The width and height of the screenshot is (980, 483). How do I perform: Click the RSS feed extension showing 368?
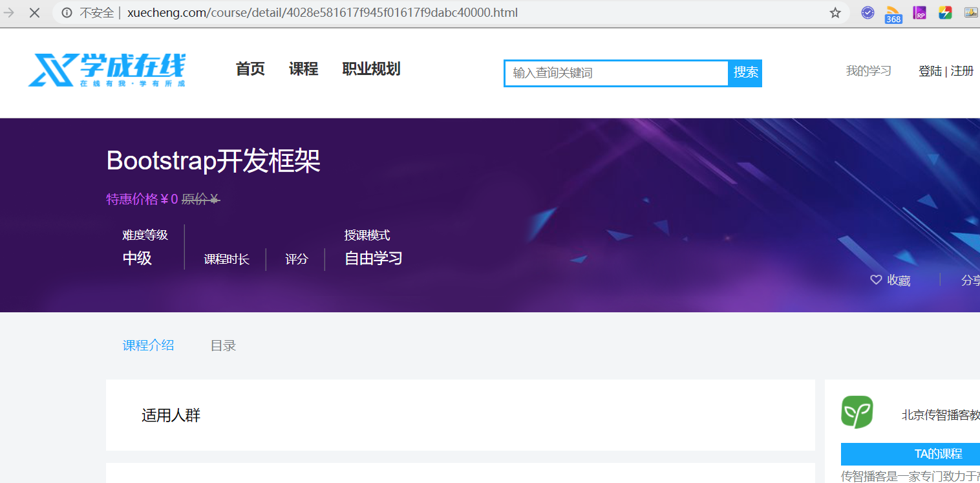(x=893, y=12)
